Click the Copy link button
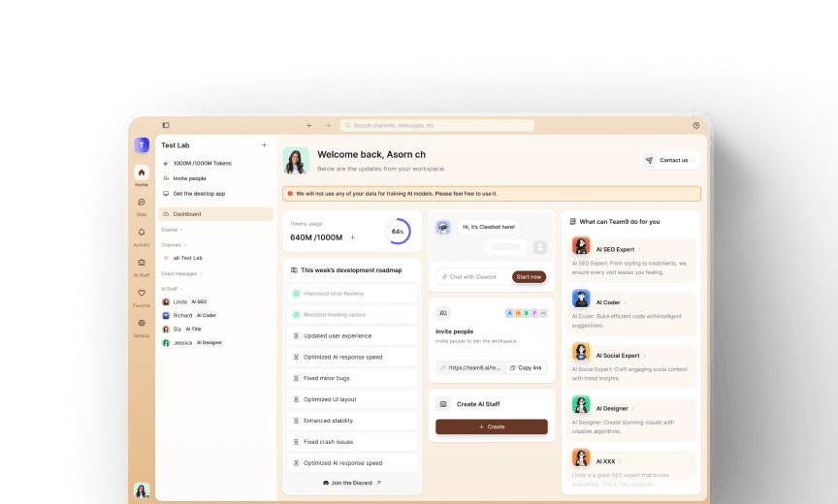Viewport: 838px width, 504px height. point(526,367)
